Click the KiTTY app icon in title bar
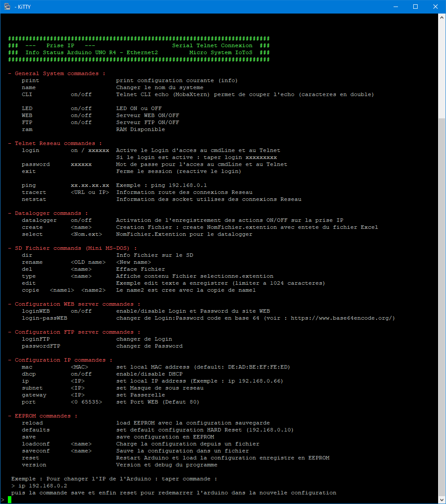This screenshot has width=446, height=504. click(7, 7)
